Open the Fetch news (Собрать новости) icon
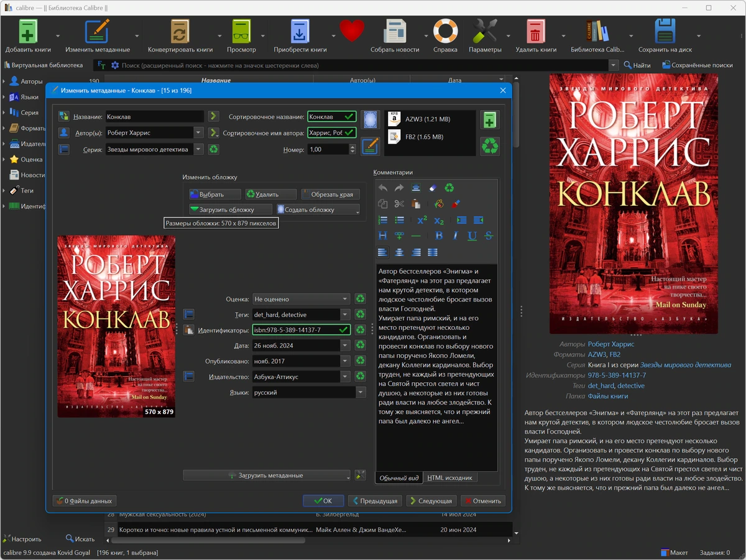This screenshot has height=560, width=746. click(x=395, y=31)
